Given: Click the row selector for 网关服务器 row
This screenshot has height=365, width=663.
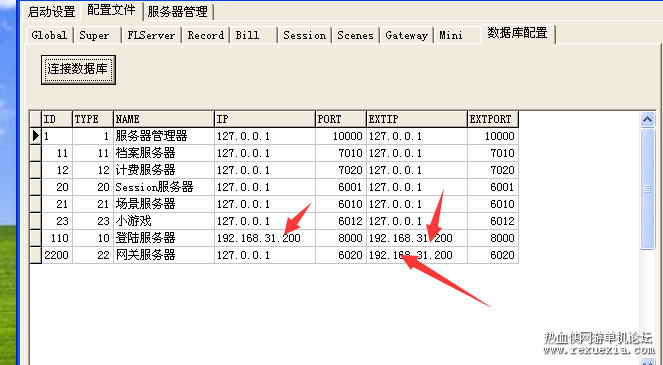Looking at the screenshot, I should point(36,255).
